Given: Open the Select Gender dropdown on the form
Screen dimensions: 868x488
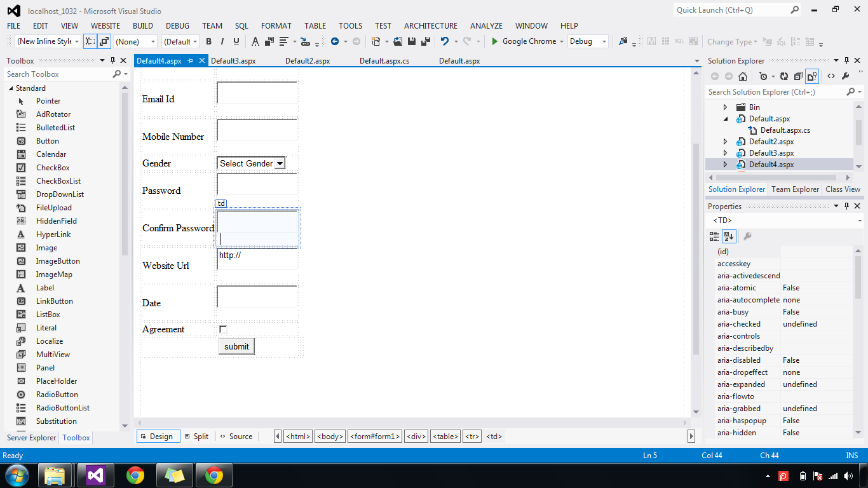Looking at the screenshot, I should pyautogui.click(x=280, y=163).
